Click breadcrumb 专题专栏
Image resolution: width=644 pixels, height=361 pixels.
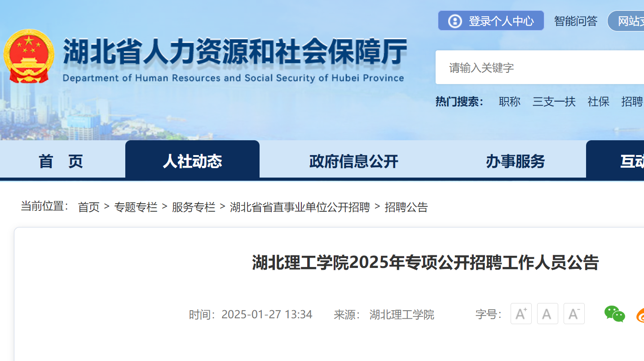pos(136,207)
